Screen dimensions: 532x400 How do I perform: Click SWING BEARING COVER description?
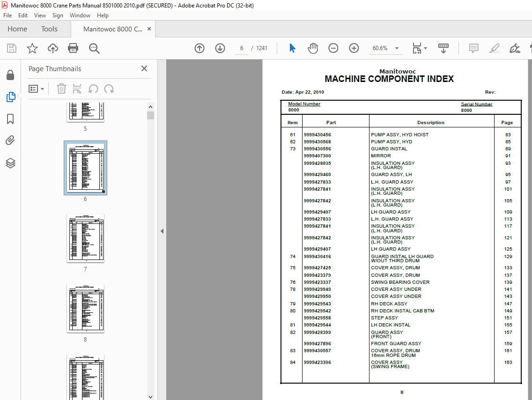pyautogui.click(x=400, y=282)
